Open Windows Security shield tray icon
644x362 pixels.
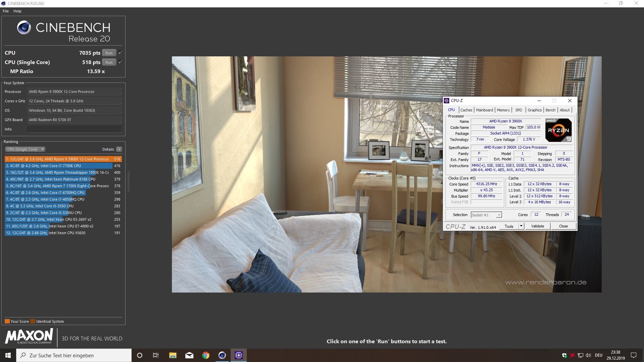pos(564,355)
